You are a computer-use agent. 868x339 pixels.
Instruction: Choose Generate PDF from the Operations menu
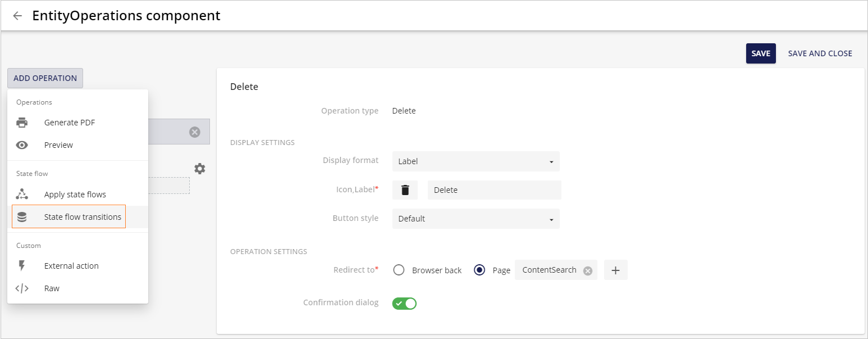[x=70, y=122]
